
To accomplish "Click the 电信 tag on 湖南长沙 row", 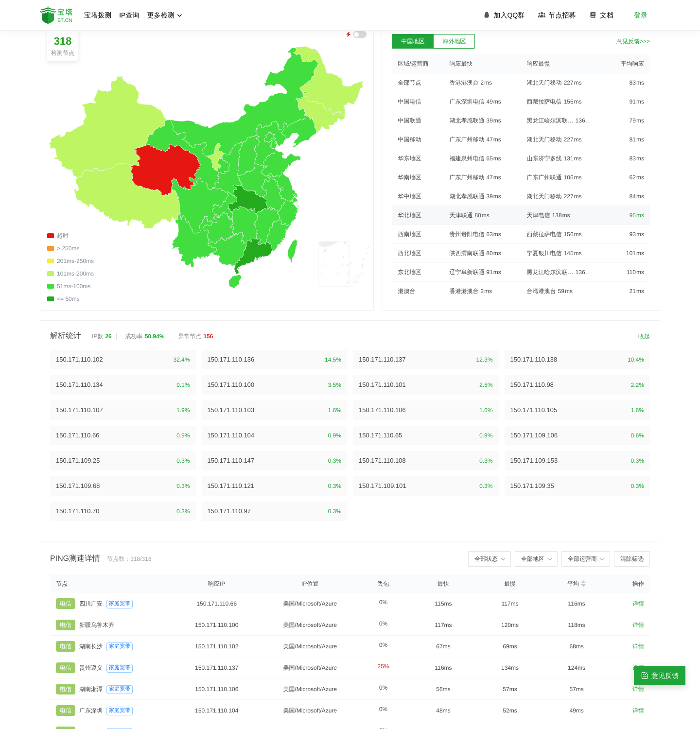I will tap(66, 646).
